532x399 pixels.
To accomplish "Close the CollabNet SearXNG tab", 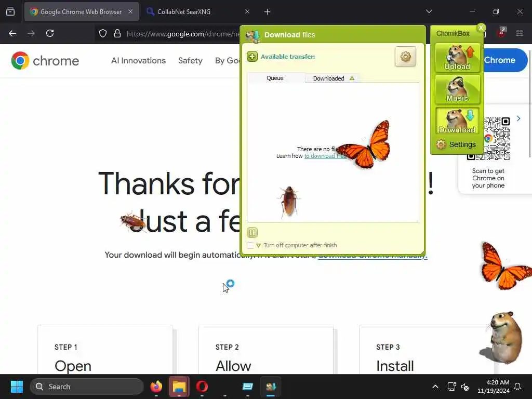I will click(247, 12).
